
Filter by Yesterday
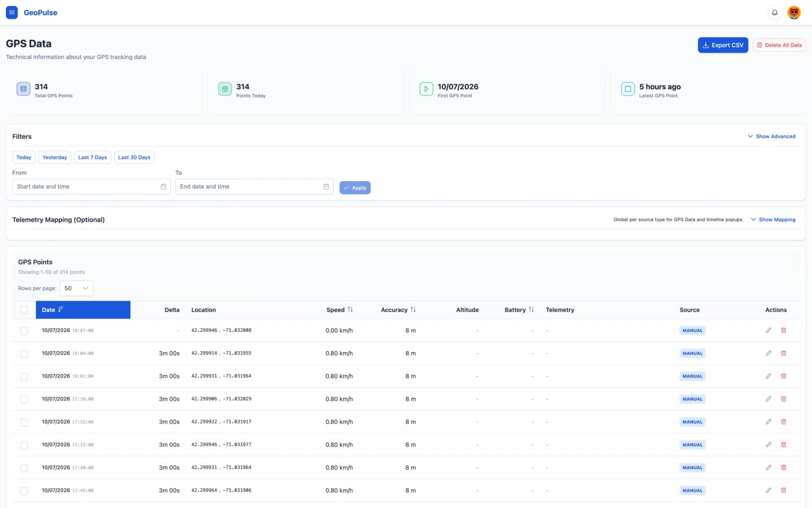click(55, 157)
